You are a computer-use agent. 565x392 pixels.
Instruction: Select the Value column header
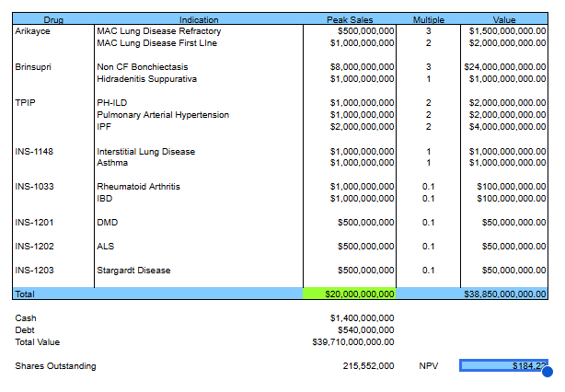coord(504,20)
